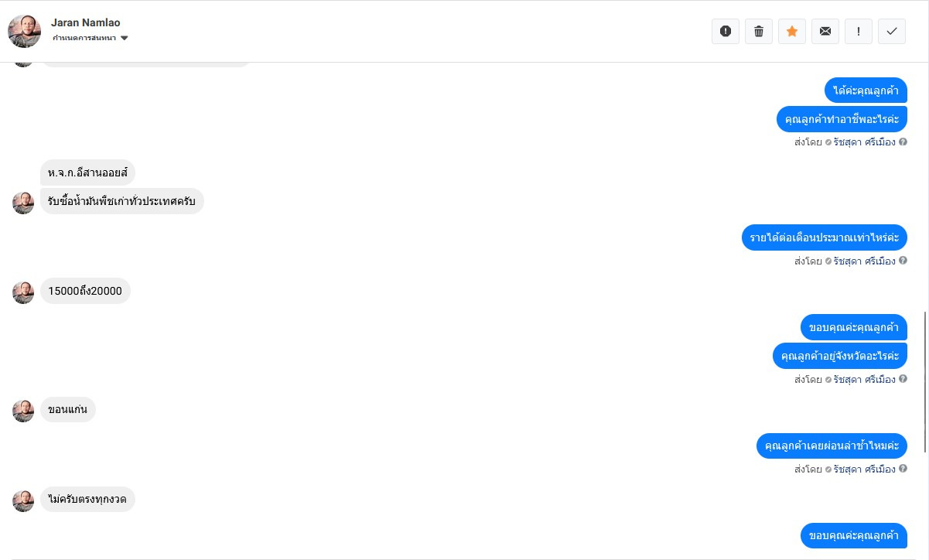Mark conversation as spam with the circled exclamation icon

coord(726,31)
